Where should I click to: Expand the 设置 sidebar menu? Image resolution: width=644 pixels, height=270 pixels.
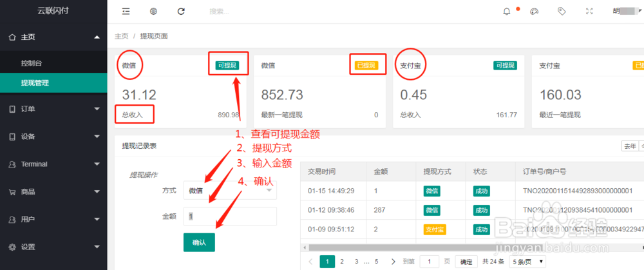97,247
